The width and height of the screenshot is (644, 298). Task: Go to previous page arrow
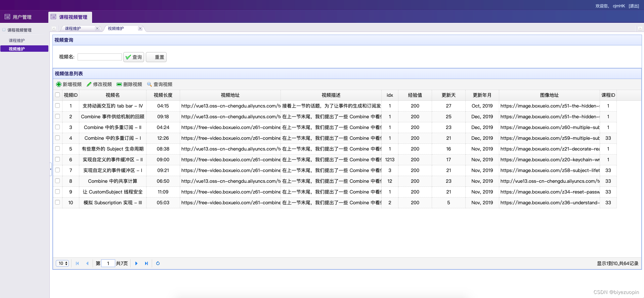point(87,263)
